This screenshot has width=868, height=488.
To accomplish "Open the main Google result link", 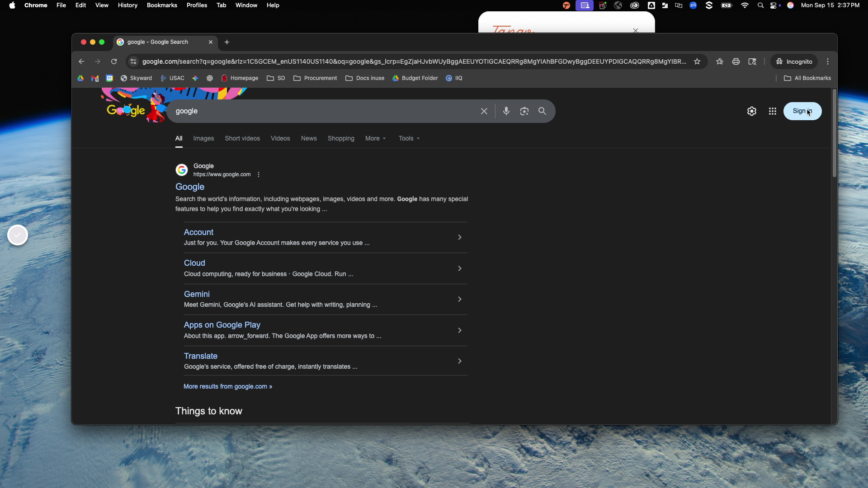I will (x=190, y=187).
